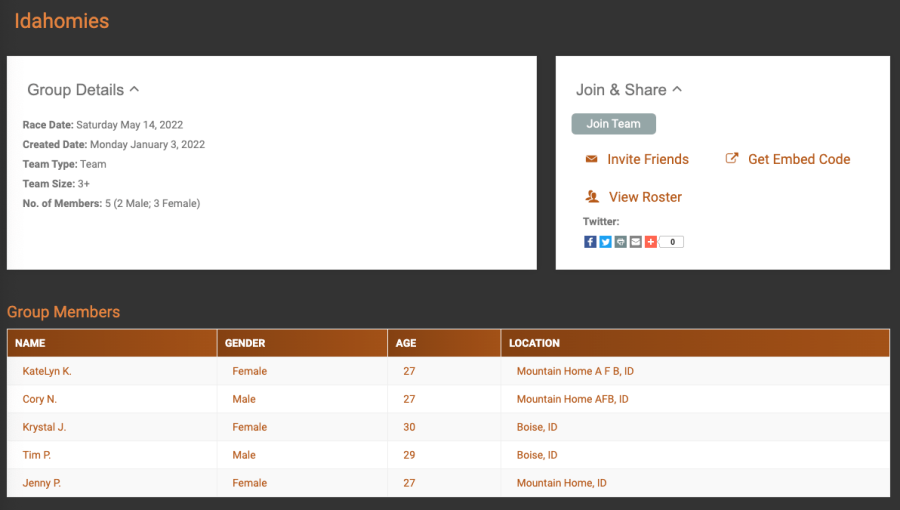Click the Twitter share icon
The height and width of the screenshot is (510, 900).
tap(605, 242)
